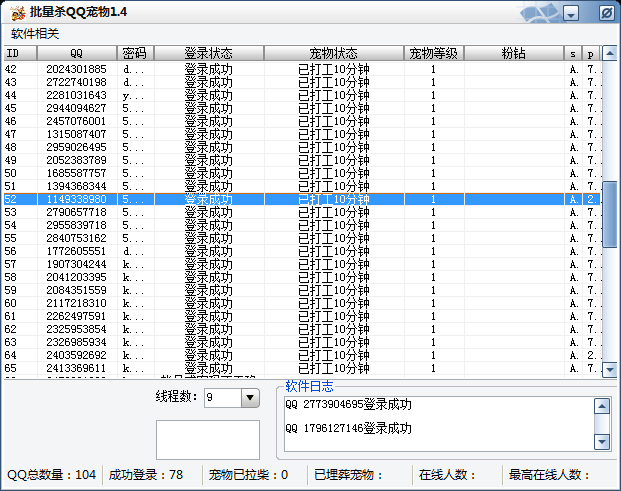Click the 宠物状态 column header

tap(334, 53)
